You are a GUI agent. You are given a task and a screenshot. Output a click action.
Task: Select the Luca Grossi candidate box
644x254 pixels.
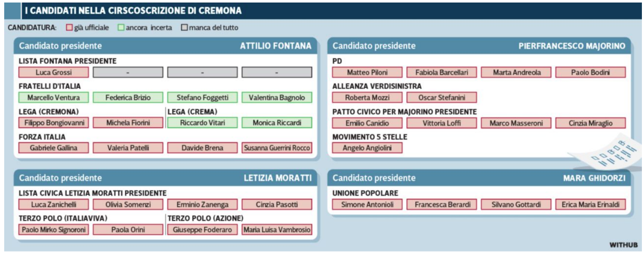point(54,73)
